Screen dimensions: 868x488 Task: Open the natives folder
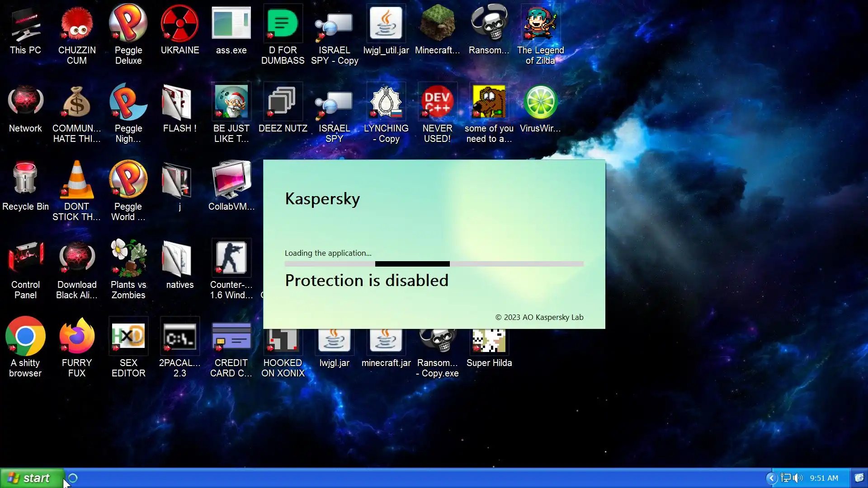pos(179,258)
